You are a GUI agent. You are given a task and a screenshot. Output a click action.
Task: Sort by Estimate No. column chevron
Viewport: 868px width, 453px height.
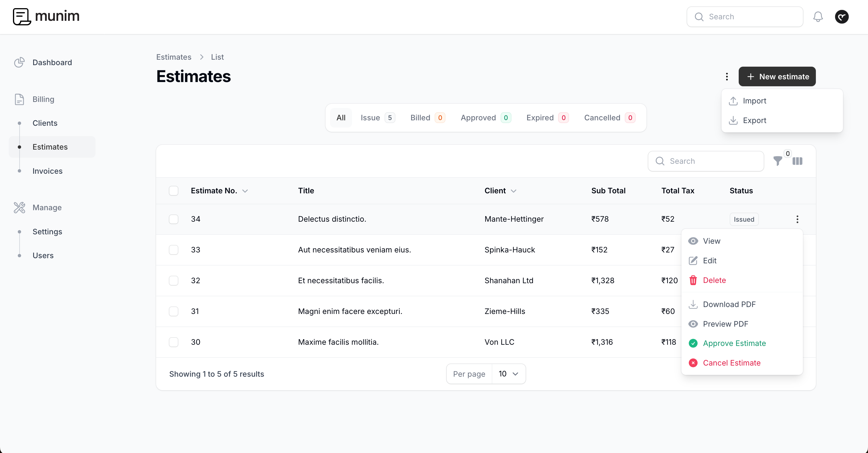[x=245, y=191]
